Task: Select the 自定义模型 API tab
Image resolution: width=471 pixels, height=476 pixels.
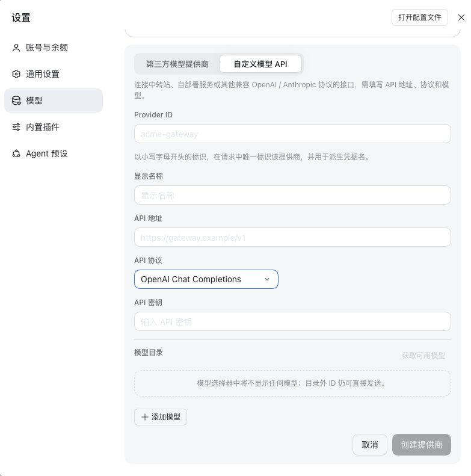Action: coord(260,64)
